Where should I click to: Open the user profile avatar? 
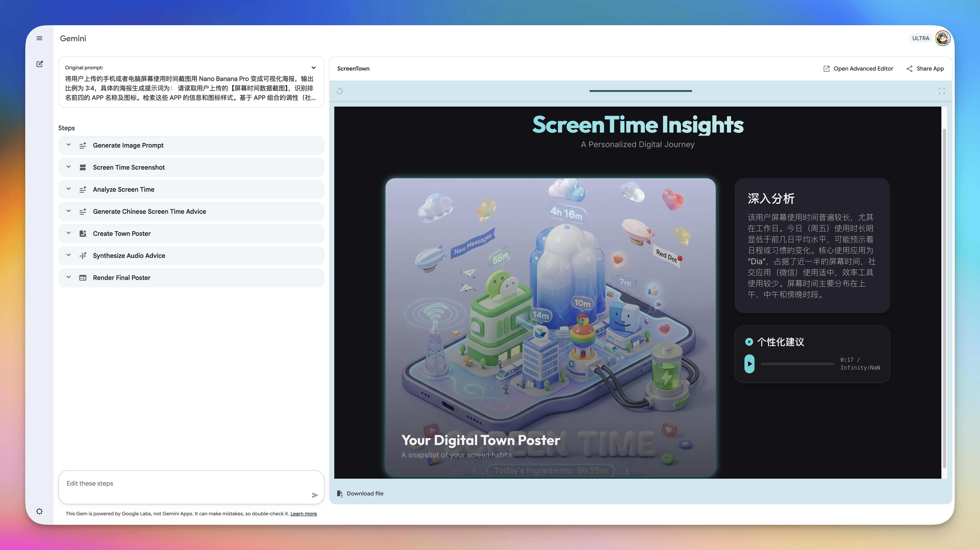[942, 38]
